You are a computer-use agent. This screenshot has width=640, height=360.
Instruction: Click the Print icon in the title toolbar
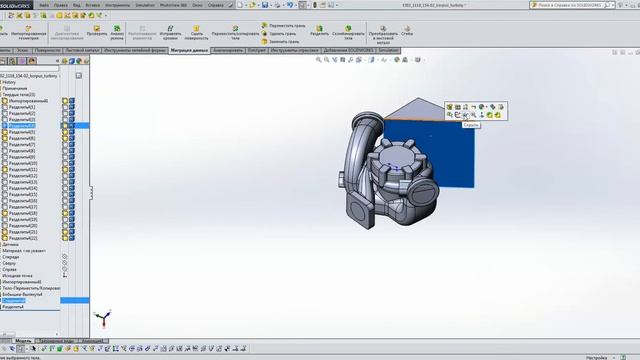point(278,5)
